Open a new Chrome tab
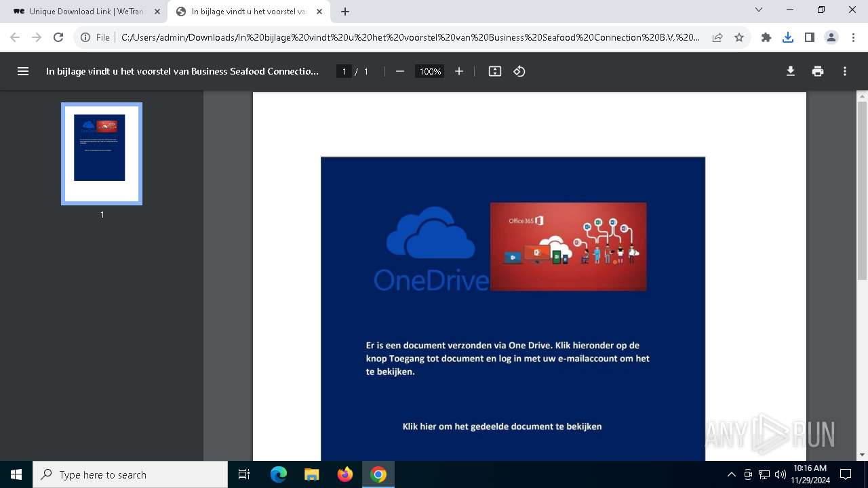The width and height of the screenshot is (868, 488). (x=345, y=12)
